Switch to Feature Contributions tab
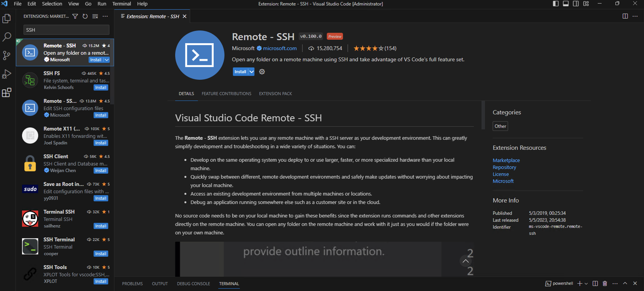Screen dimensions: 644x291 [x=226, y=94]
